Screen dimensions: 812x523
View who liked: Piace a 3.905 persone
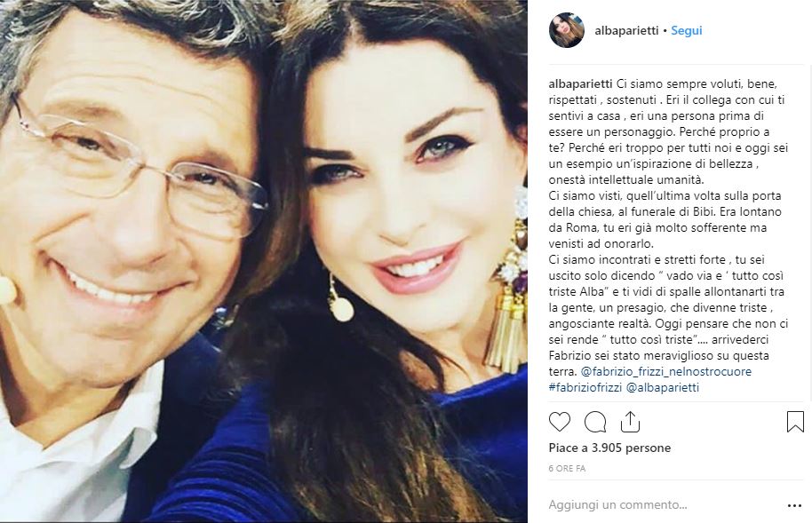pos(609,448)
